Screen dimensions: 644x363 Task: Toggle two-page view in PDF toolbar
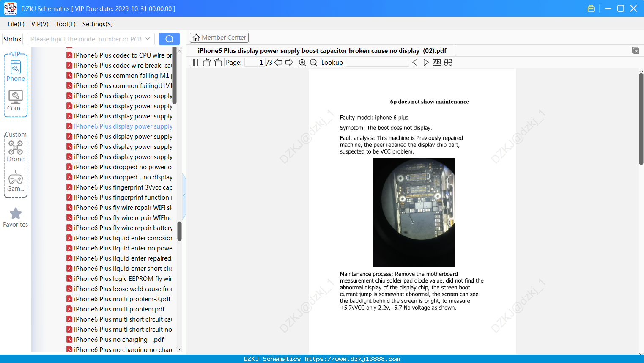[x=194, y=63]
